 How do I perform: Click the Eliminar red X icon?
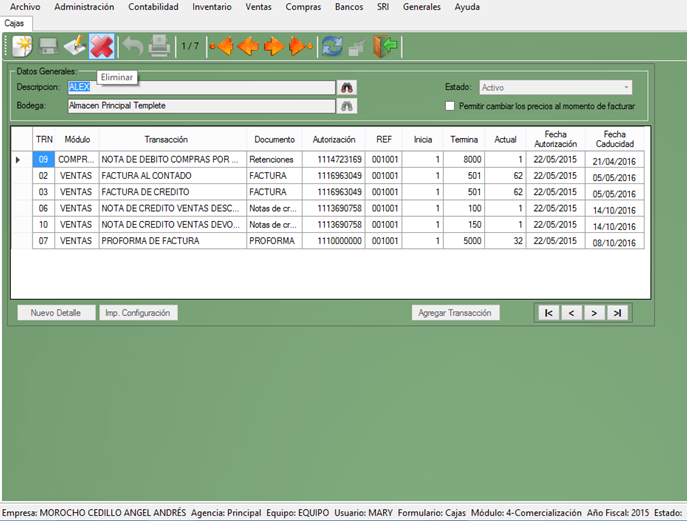pyautogui.click(x=101, y=46)
